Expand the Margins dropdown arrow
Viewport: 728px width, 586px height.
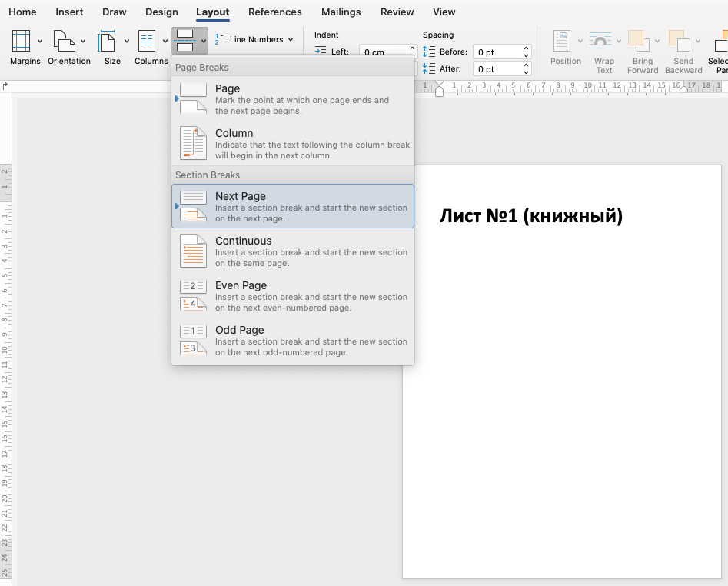pyautogui.click(x=40, y=41)
